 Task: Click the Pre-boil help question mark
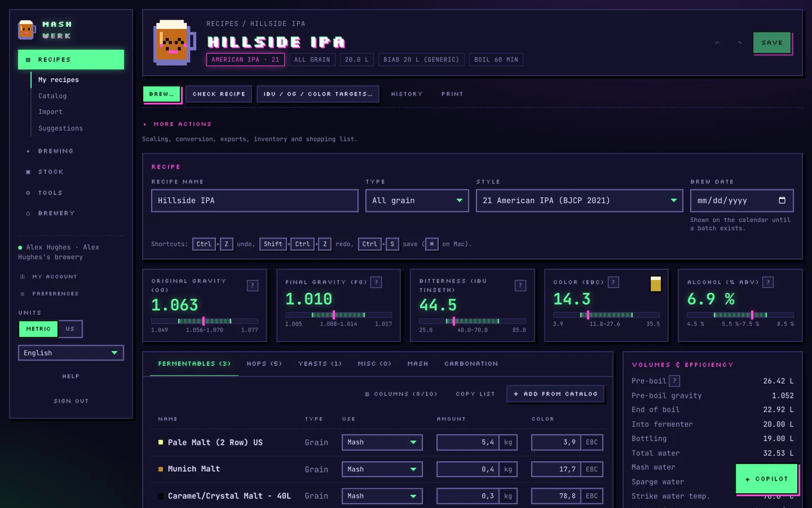point(674,380)
